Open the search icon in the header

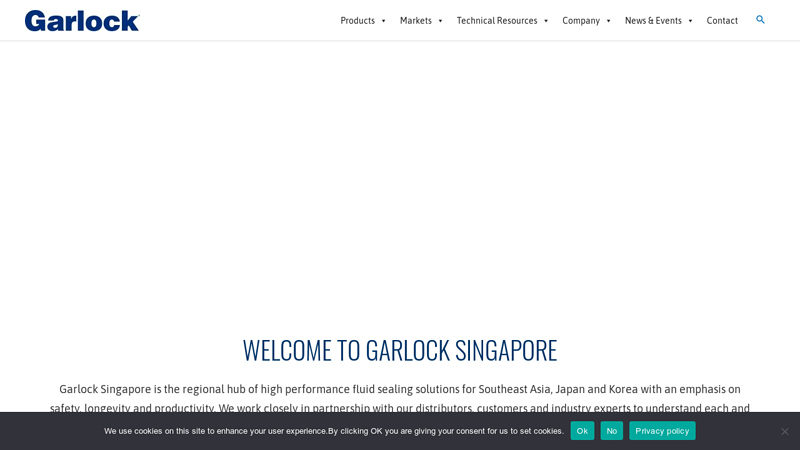coord(760,20)
